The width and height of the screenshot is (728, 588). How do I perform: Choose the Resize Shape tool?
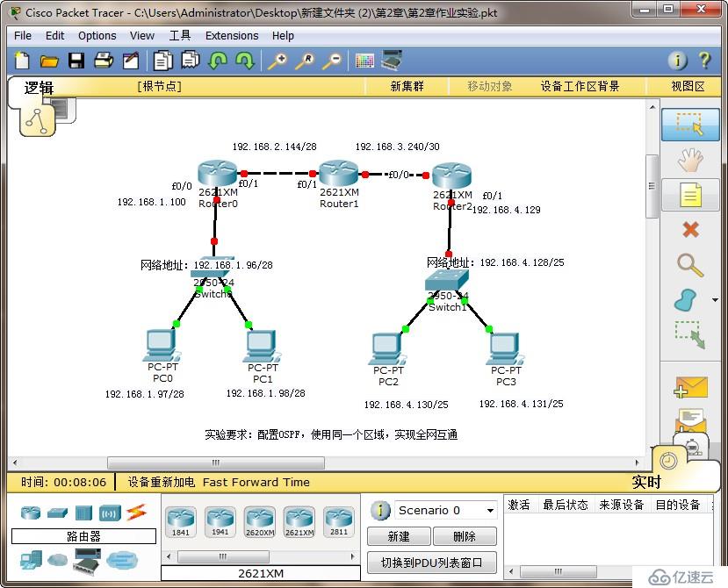pos(690,334)
